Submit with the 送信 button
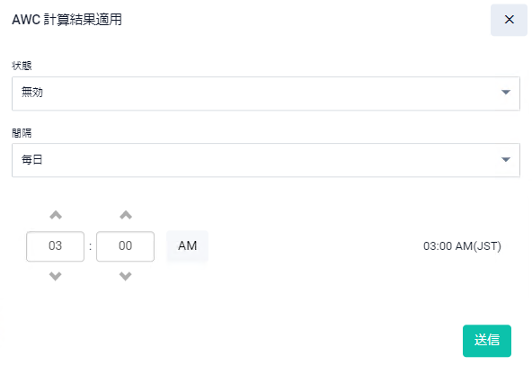Image resolution: width=532 pixels, height=392 pixels. pyautogui.click(x=487, y=341)
